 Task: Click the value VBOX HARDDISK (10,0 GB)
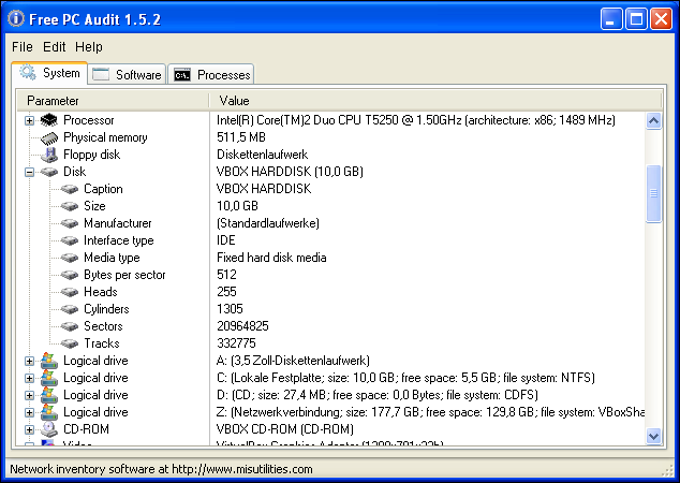coord(290,172)
